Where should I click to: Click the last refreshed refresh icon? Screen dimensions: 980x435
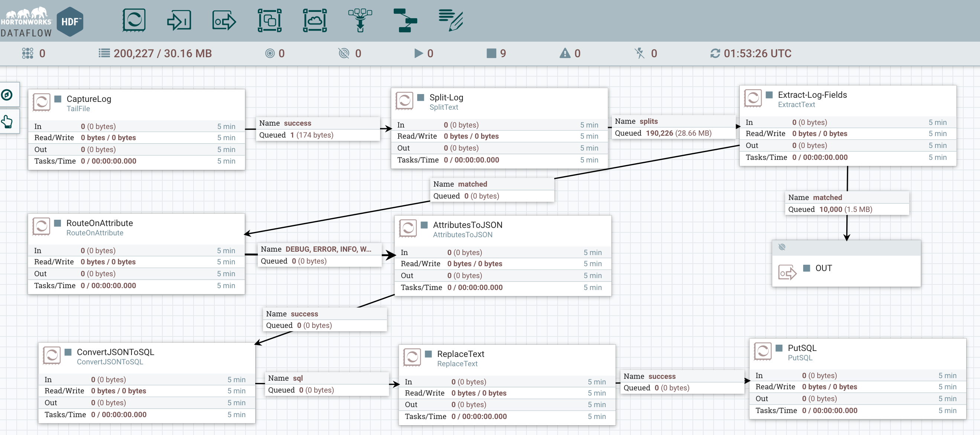click(x=715, y=53)
